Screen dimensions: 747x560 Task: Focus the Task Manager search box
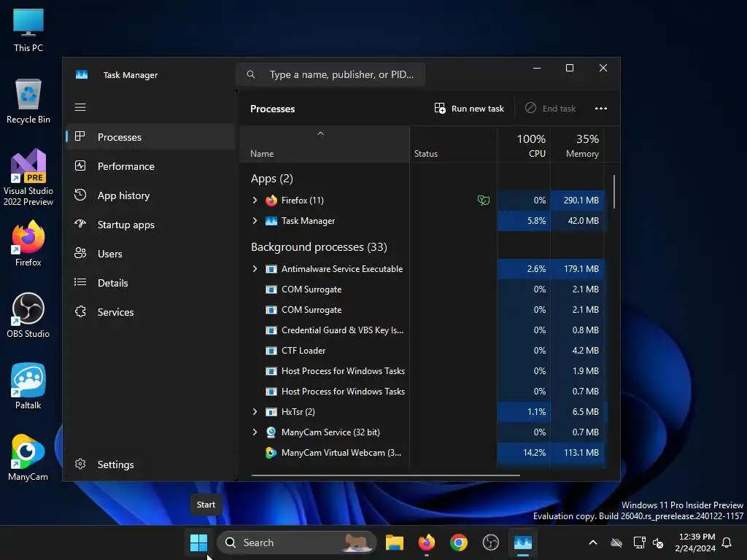[330, 74]
